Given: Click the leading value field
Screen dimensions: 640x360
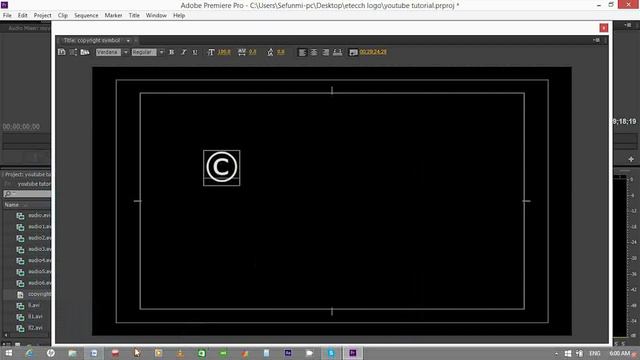Looking at the screenshot, I should pos(281,52).
